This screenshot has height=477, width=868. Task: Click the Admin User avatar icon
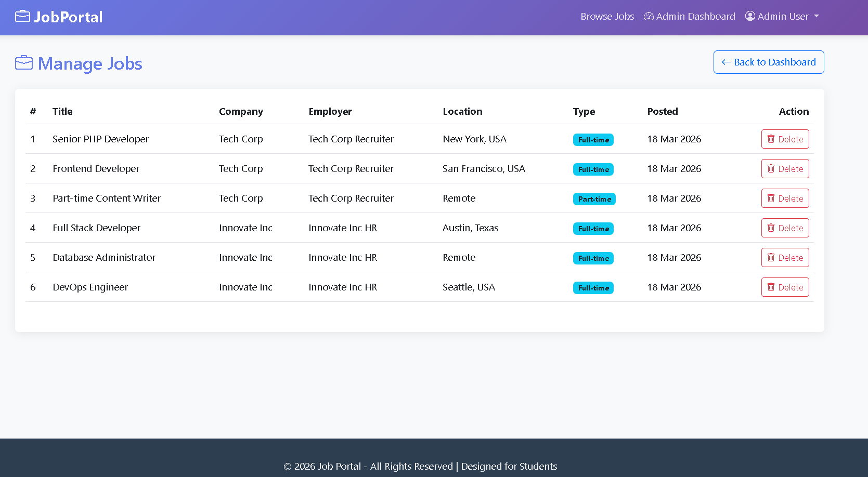(x=750, y=16)
